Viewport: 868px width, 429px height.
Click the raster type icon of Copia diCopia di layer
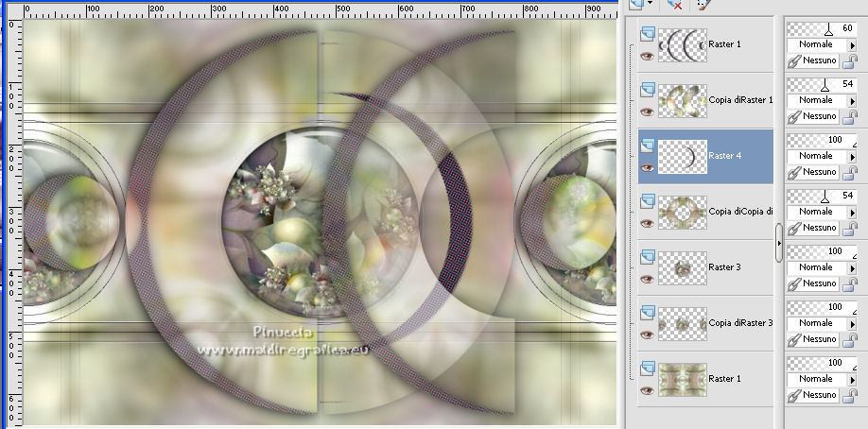click(x=647, y=202)
